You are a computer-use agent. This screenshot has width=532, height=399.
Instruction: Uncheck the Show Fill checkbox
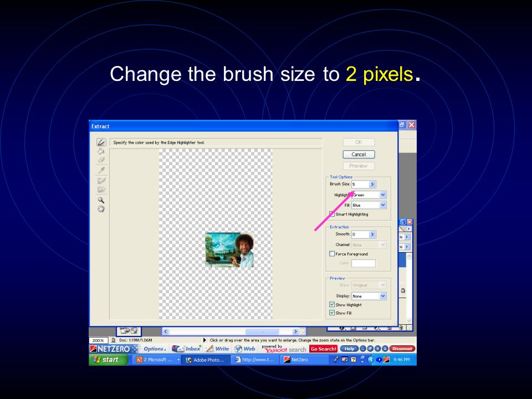332,313
